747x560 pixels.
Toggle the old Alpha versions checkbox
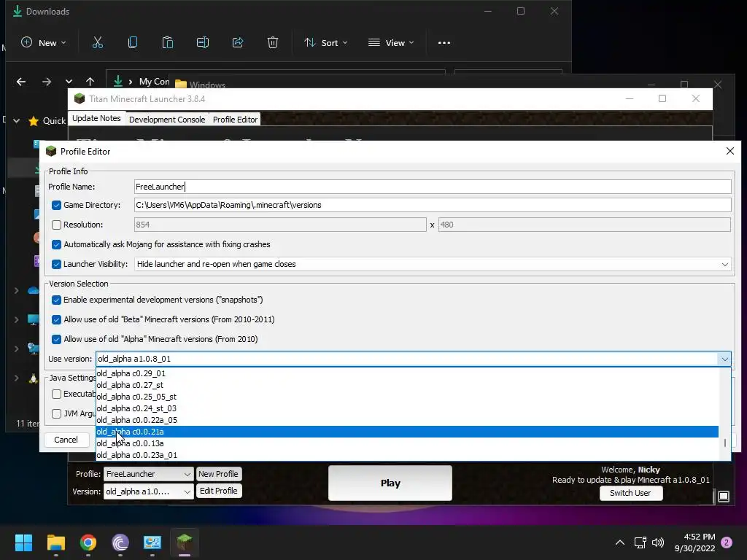point(56,339)
